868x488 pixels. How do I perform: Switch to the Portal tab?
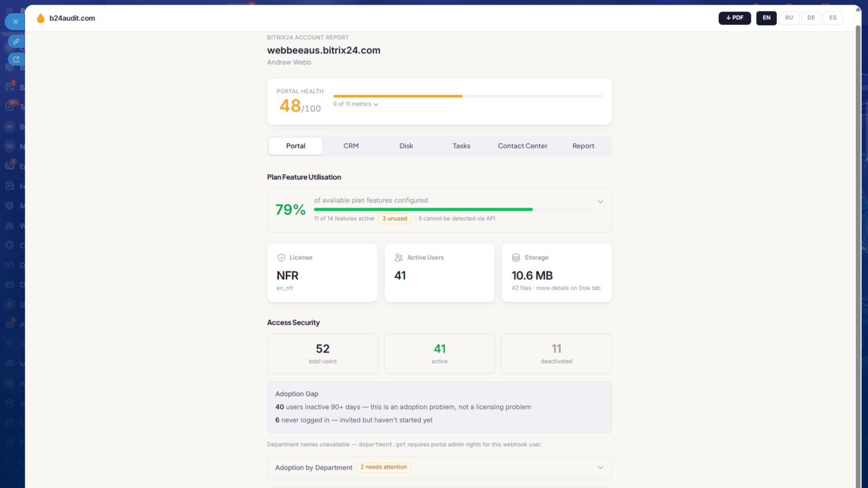point(296,146)
